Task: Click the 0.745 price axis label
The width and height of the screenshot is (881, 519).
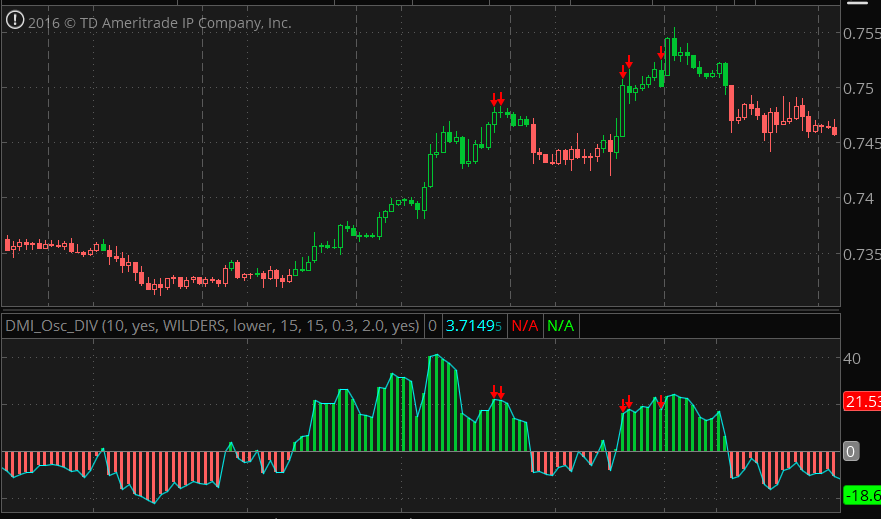Action: 861,144
